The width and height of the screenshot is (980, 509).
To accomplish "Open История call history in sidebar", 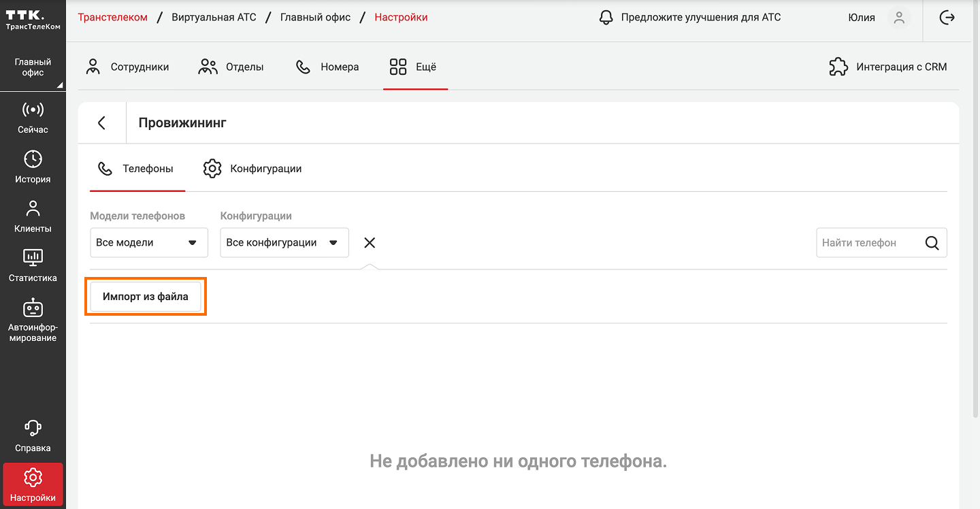I will tap(33, 167).
